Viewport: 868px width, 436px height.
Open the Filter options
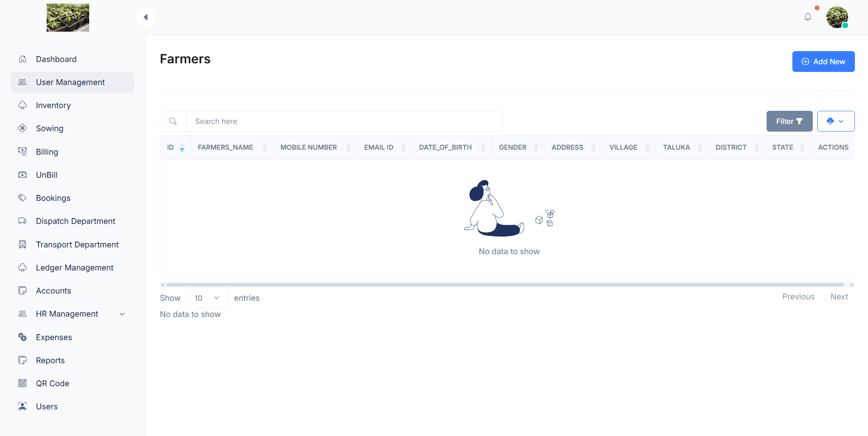789,121
